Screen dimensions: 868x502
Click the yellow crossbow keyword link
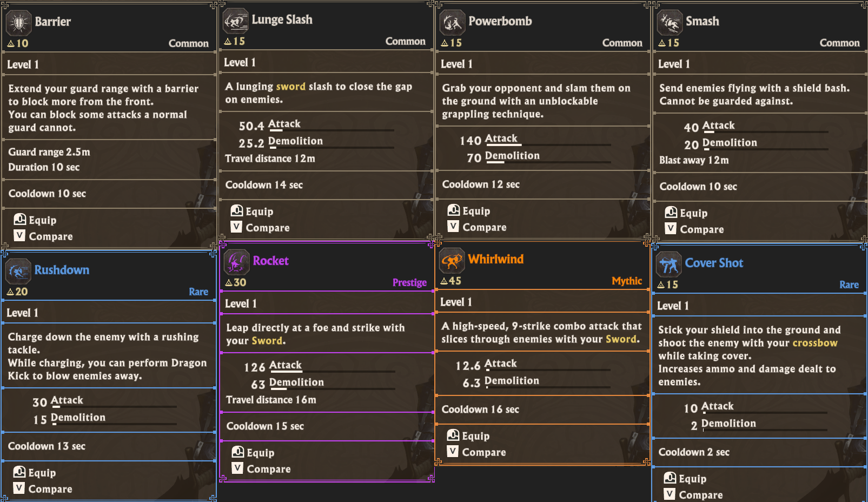coord(814,343)
